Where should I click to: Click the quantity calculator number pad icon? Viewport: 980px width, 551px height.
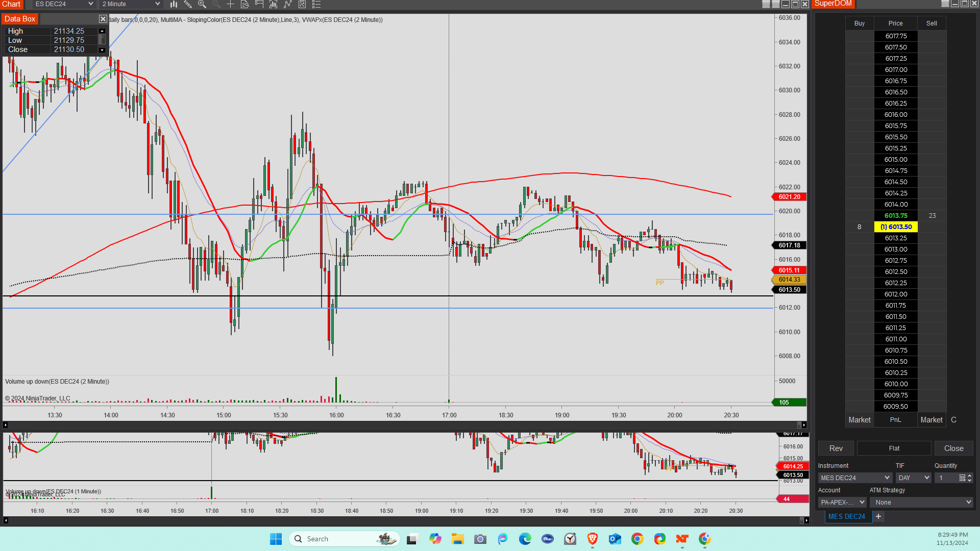click(962, 478)
